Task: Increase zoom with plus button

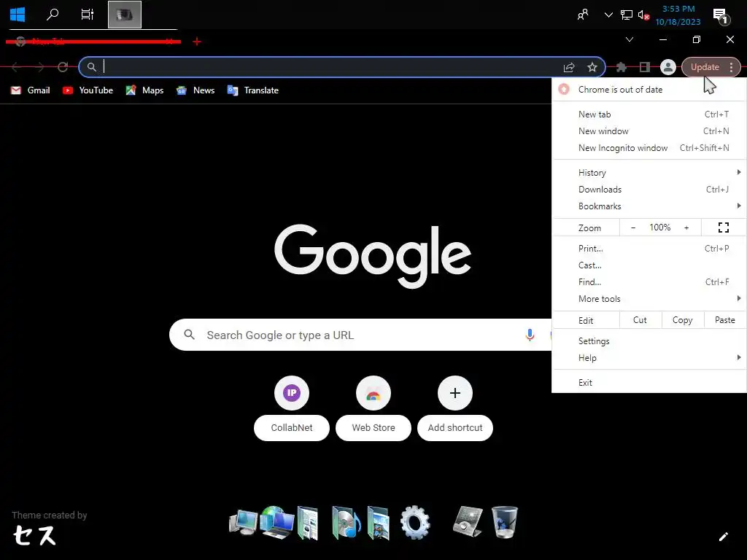Action: [686, 227]
